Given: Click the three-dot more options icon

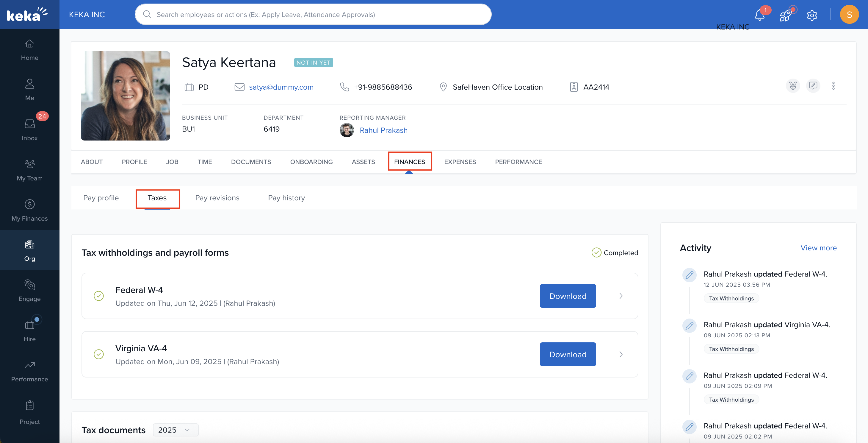Looking at the screenshot, I should (x=833, y=86).
